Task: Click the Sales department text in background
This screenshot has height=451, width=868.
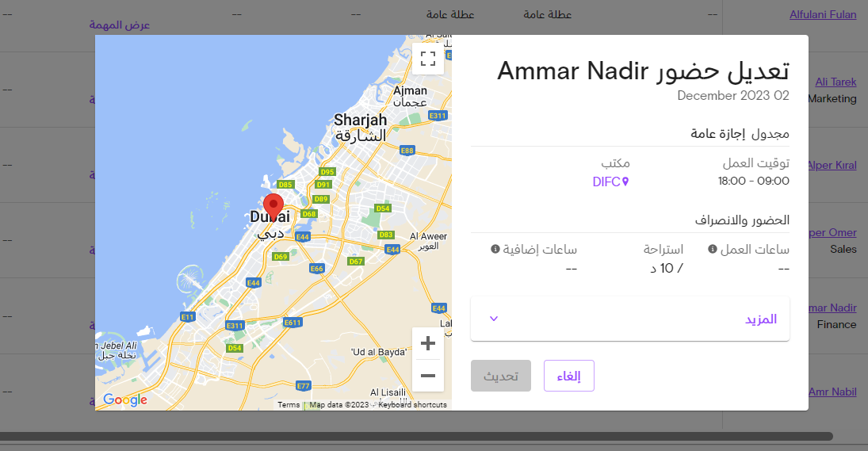Action: pos(843,249)
